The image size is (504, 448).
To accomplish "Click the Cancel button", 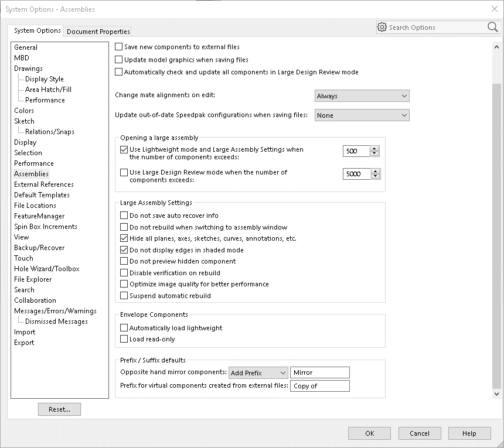I will (420, 433).
